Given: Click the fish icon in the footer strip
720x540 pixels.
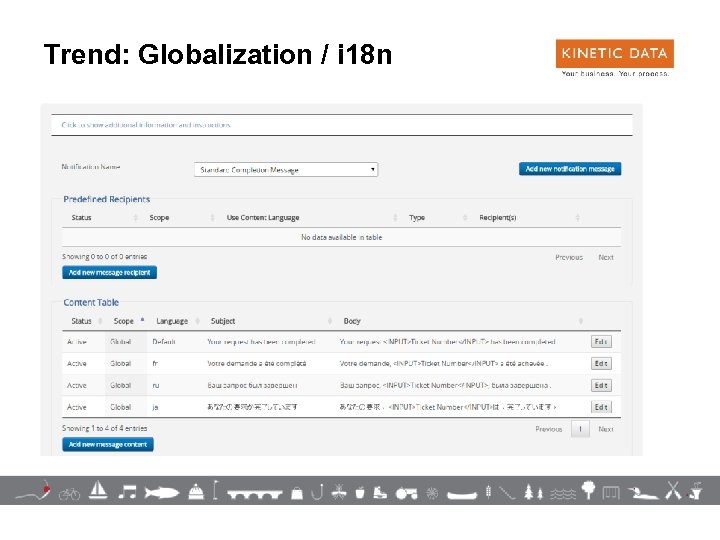Looking at the screenshot, I should click(x=161, y=492).
